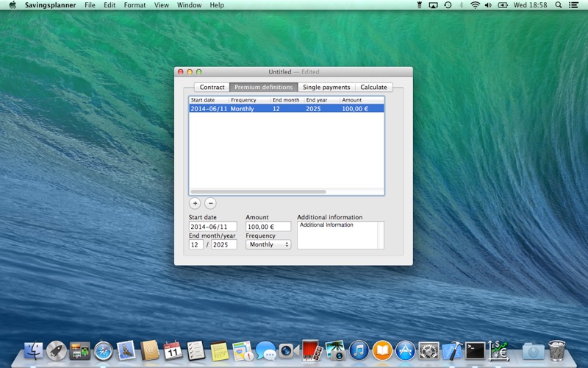Viewport: 588px width, 368px height.
Task: Launch iTunes from the dock
Action: tap(359, 351)
